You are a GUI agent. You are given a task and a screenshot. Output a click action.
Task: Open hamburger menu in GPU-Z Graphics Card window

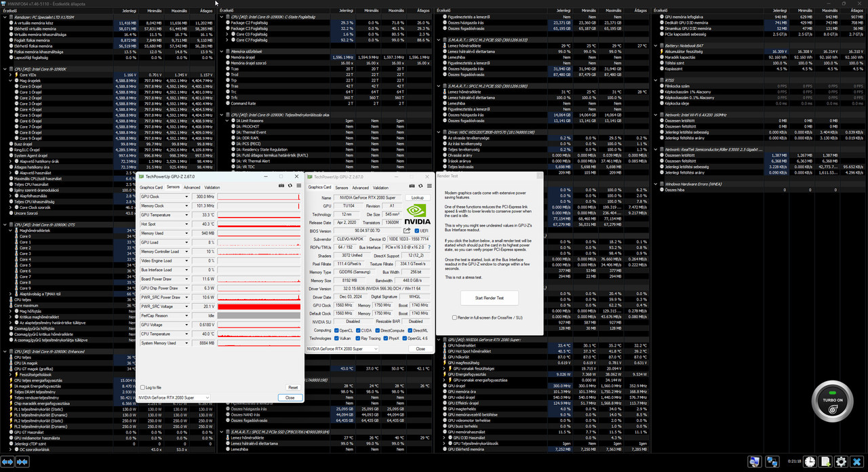click(x=429, y=186)
